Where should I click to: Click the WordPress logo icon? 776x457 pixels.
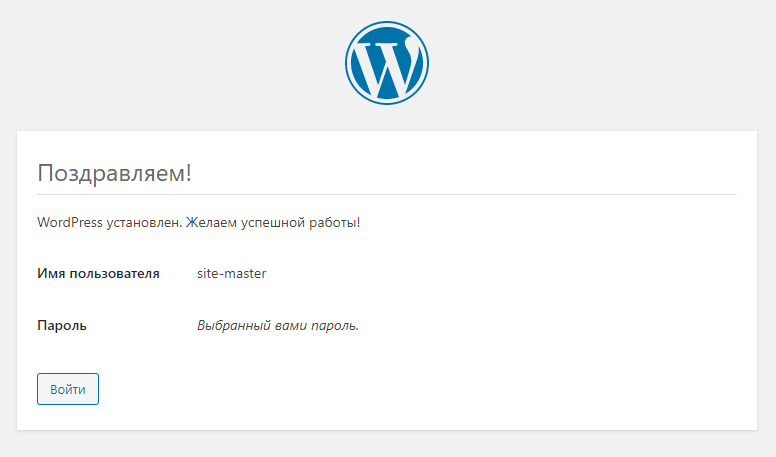[387, 63]
